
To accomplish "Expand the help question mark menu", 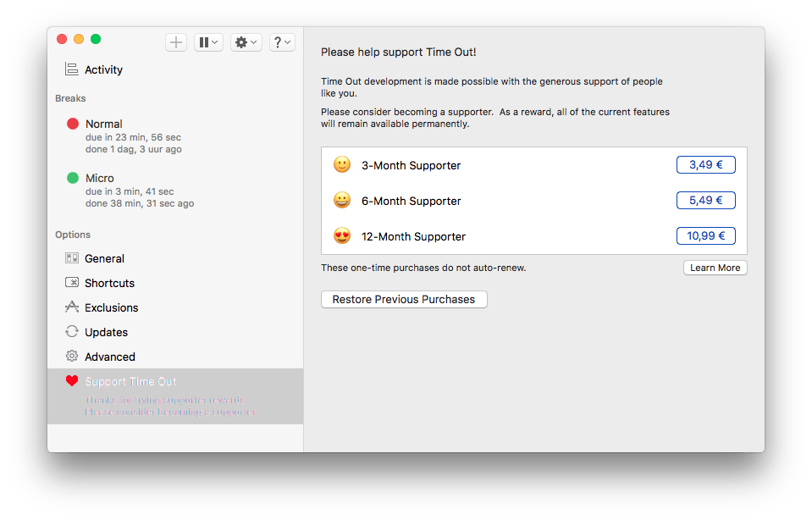I will (282, 42).
